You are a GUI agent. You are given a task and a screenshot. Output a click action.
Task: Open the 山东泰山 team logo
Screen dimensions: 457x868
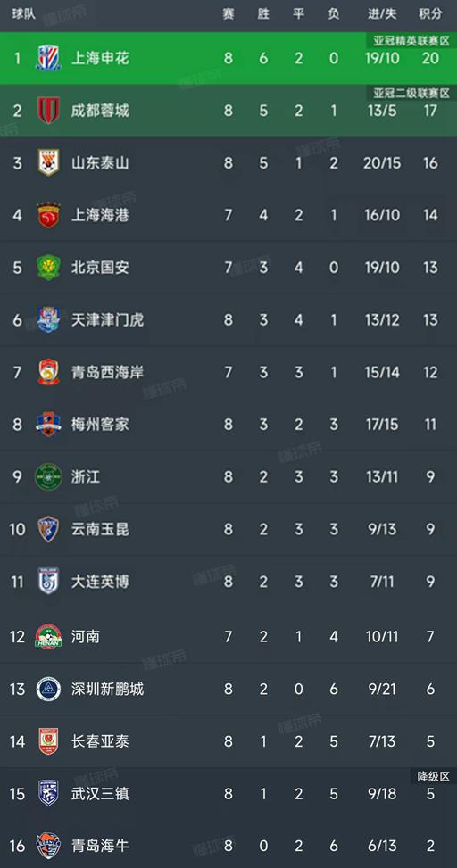pyautogui.click(x=48, y=162)
